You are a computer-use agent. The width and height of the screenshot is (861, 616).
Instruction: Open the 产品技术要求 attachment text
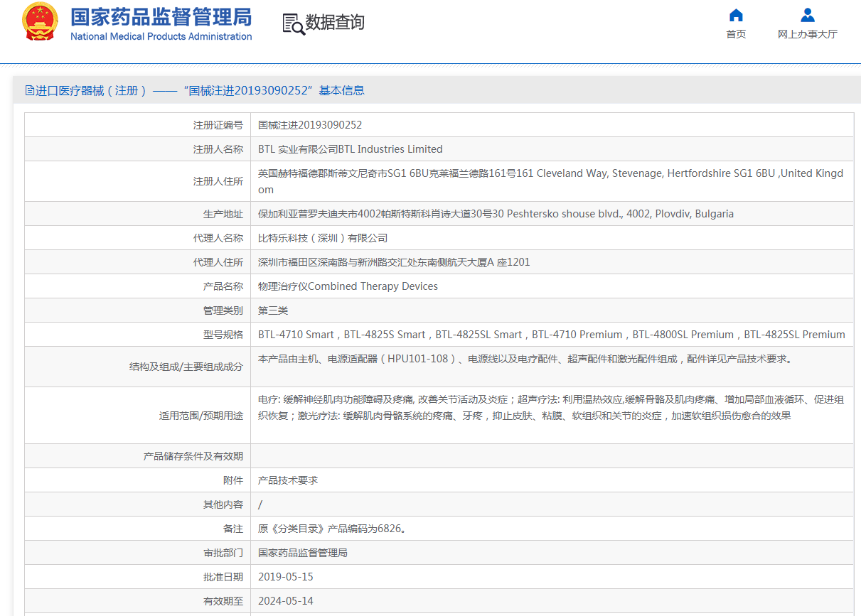[x=288, y=480]
